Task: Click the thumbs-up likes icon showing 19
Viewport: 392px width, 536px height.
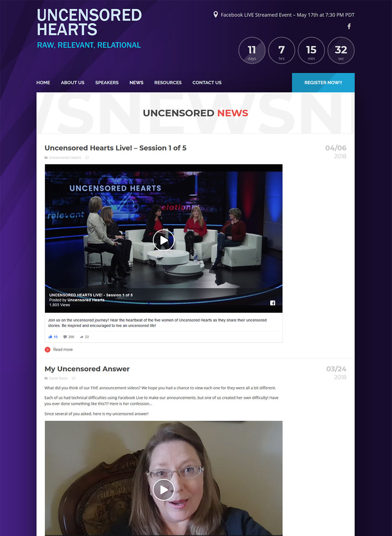Action: click(x=50, y=337)
